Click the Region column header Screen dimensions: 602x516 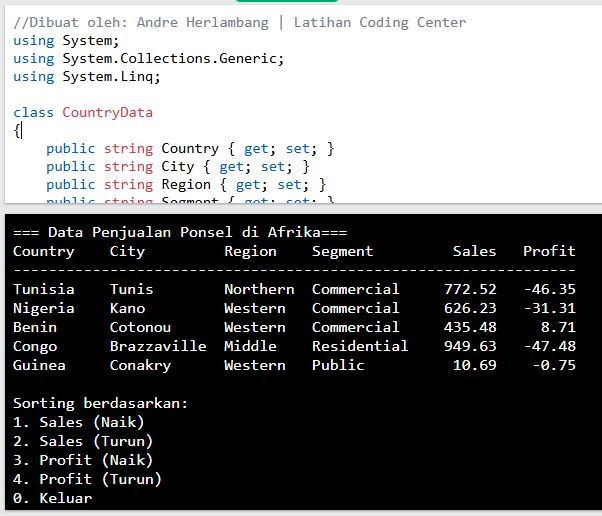point(250,251)
